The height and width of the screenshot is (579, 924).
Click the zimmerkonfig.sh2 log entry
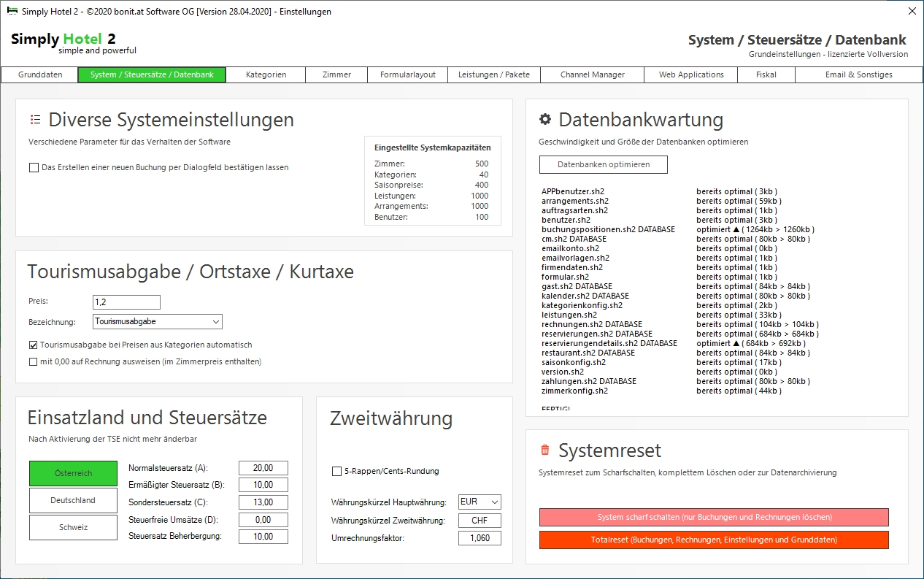tap(574, 391)
